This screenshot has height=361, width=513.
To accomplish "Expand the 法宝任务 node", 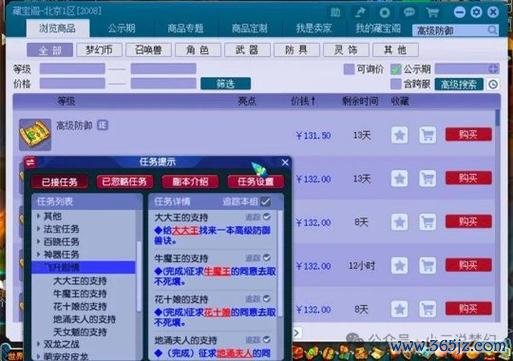I will [x=39, y=229].
